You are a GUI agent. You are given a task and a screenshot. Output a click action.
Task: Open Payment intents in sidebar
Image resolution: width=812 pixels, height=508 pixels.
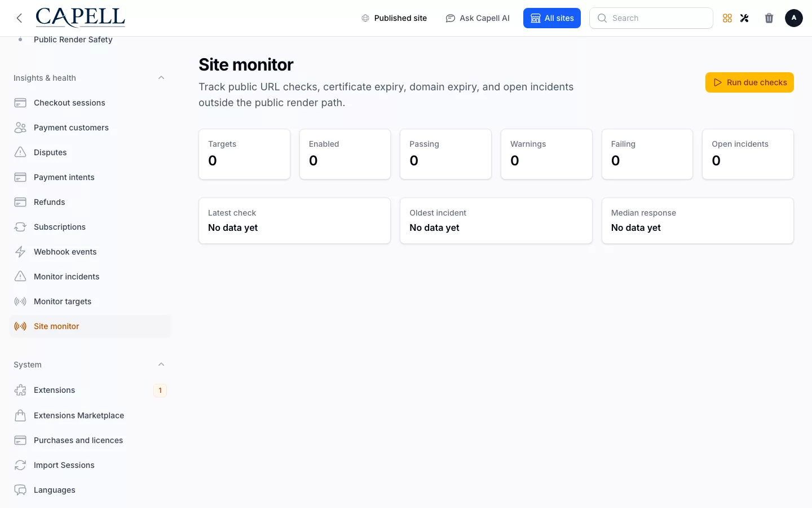[90, 177]
